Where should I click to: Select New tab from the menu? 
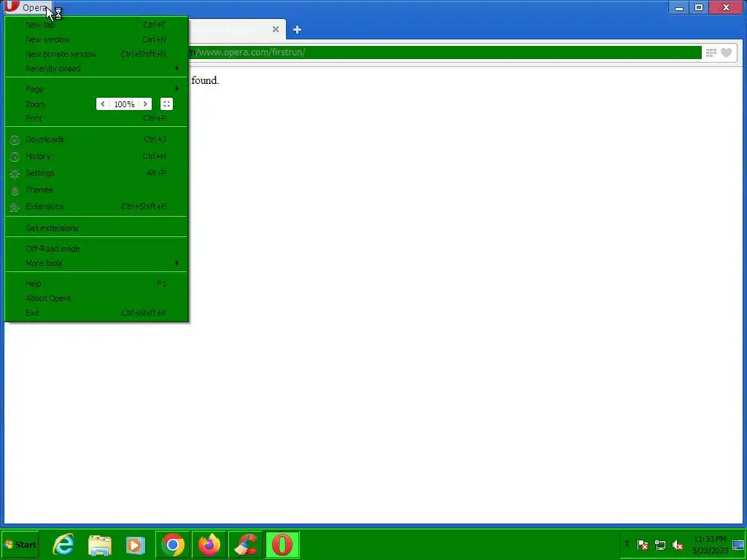[96, 25]
